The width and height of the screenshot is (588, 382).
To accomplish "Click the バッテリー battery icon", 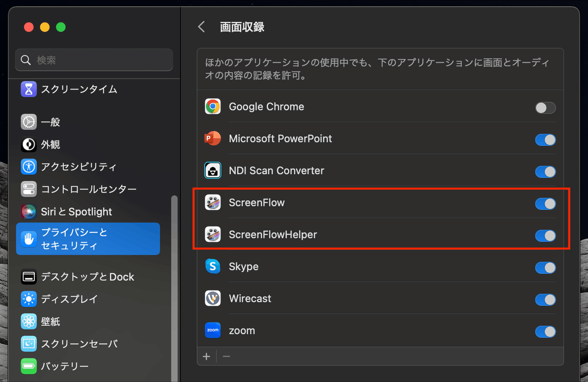I will pos(29,366).
